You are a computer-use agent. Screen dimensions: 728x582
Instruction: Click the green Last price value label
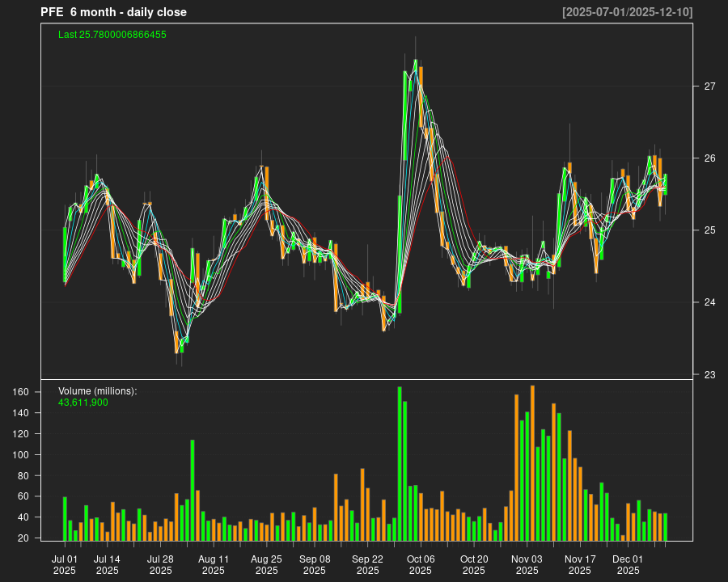tap(112, 35)
